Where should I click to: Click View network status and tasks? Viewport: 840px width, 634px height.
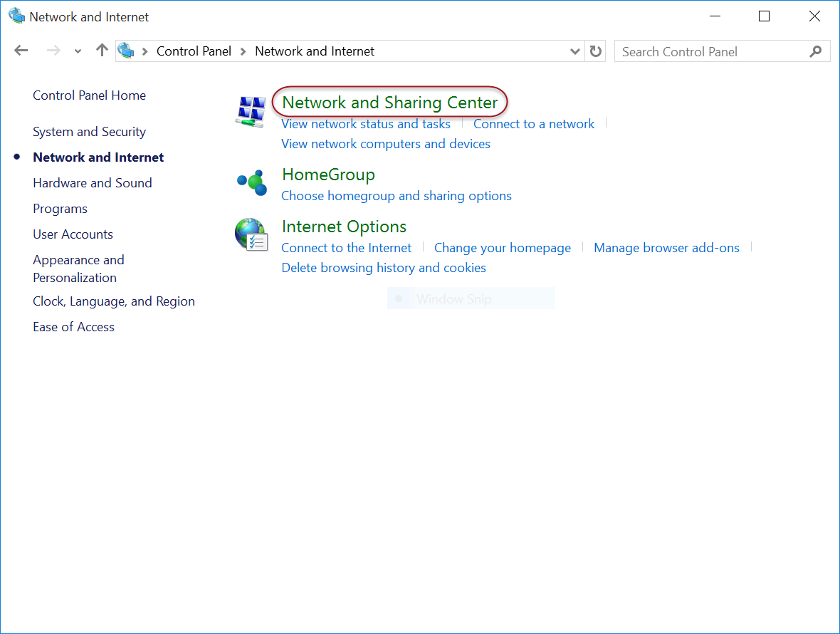pos(366,124)
